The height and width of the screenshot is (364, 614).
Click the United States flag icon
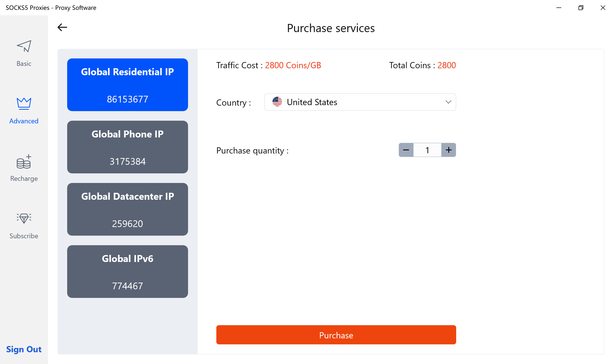[x=277, y=102]
